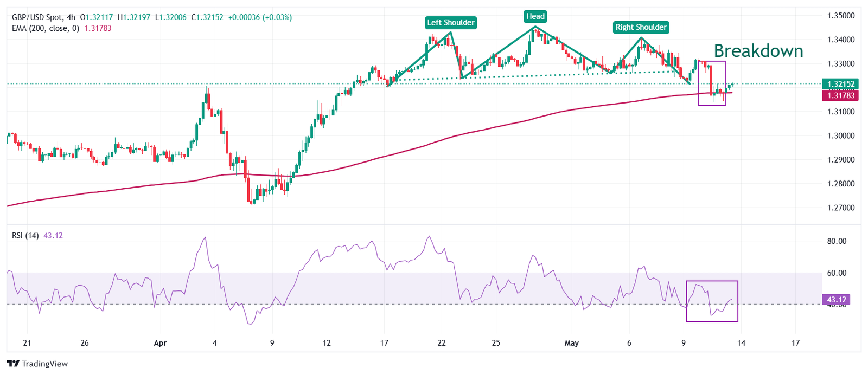Click the 1.35000 price axis label
Screen dimensions: 868x375
point(840,16)
